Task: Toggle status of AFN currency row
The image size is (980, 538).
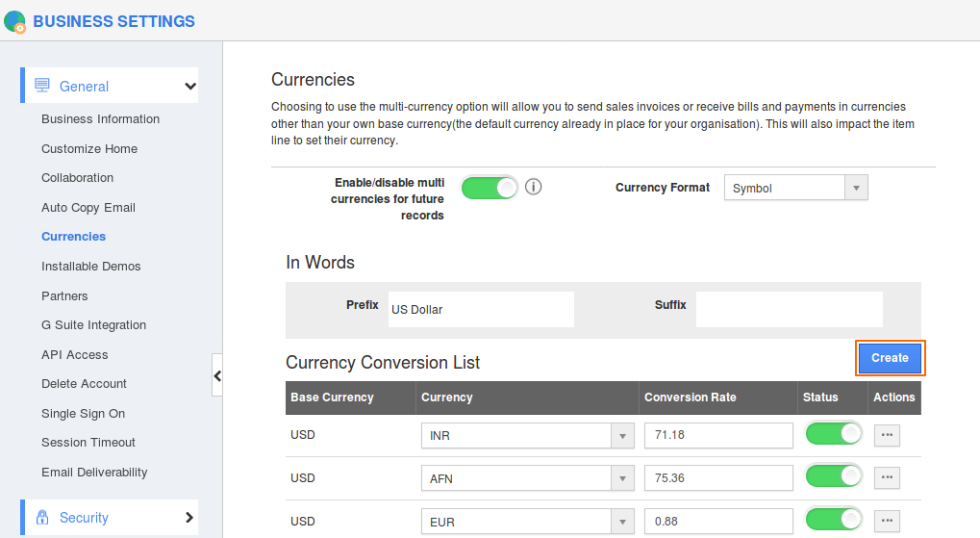Action: tap(833, 476)
